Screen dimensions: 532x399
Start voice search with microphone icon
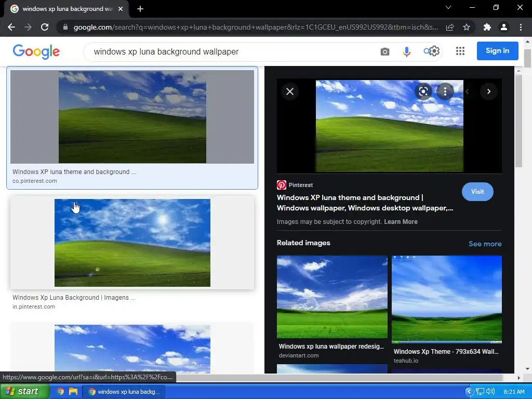point(406,51)
